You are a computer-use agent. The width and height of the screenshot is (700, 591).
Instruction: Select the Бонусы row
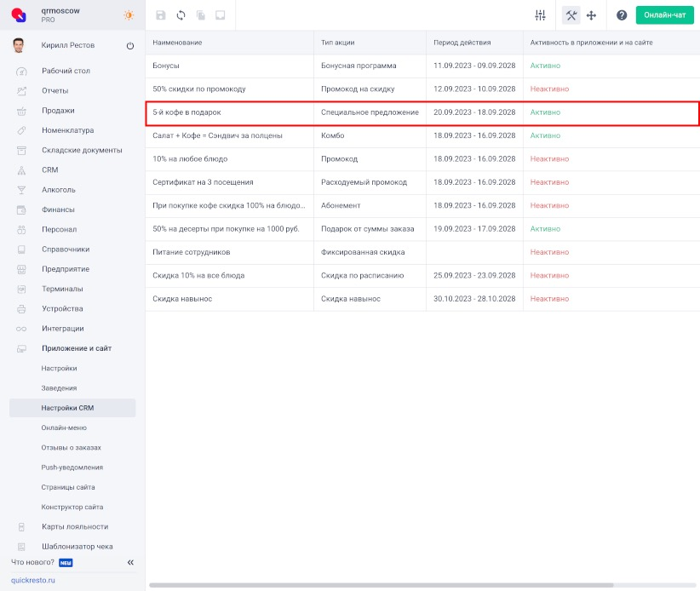(x=422, y=66)
